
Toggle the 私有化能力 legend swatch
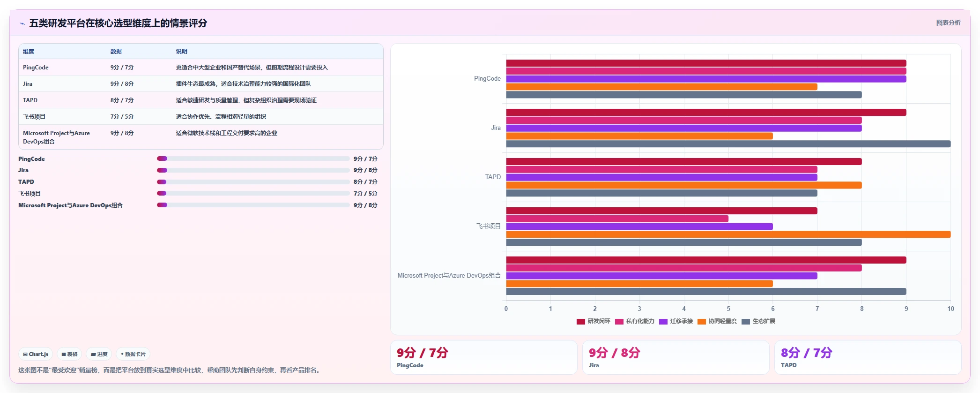619,321
